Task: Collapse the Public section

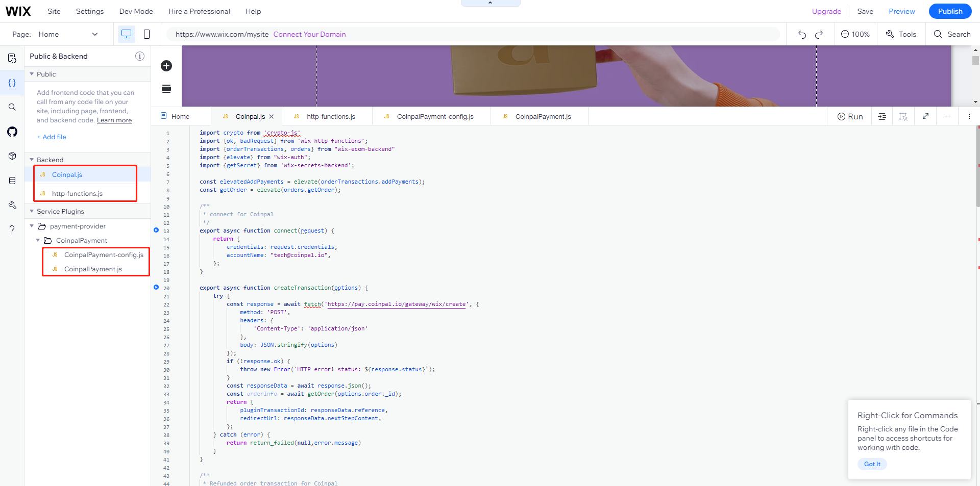Action: [x=32, y=74]
